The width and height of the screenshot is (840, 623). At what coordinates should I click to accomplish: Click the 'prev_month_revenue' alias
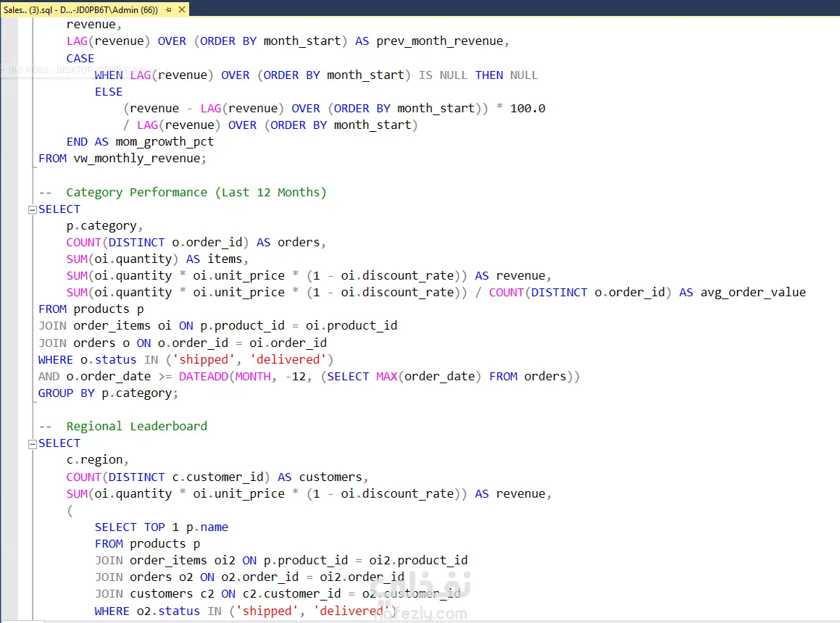(x=441, y=41)
